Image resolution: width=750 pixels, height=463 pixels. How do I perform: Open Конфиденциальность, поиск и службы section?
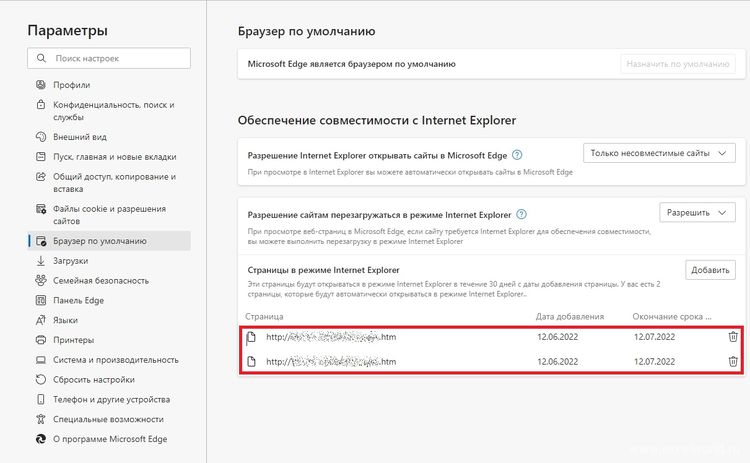click(114, 110)
